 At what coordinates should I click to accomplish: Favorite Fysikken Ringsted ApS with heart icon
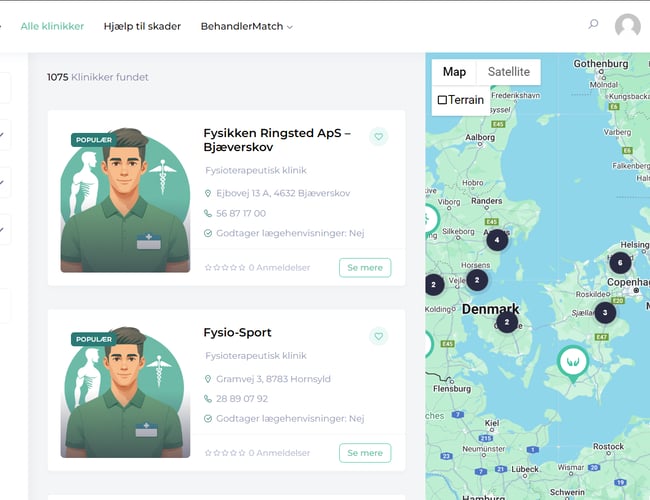click(x=378, y=136)
